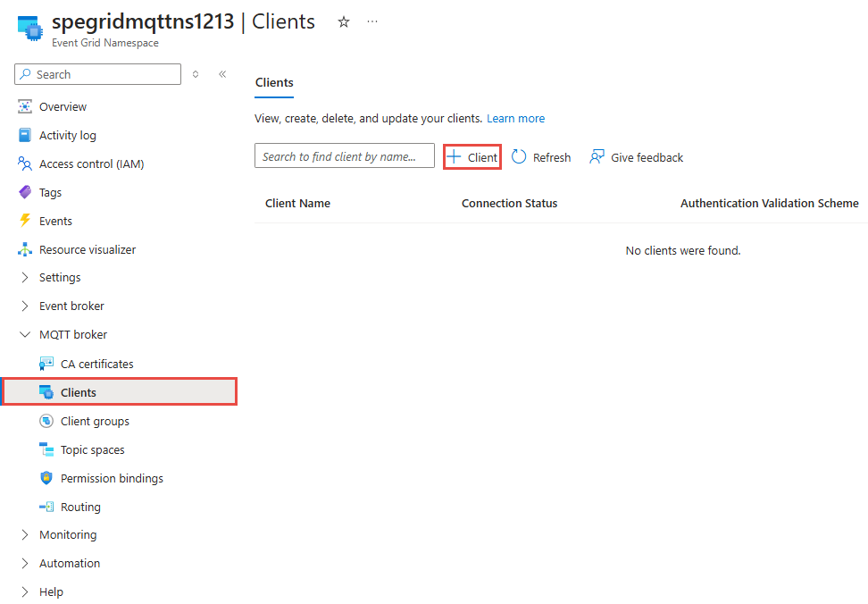Open CA certificates under MQTT broker
The width and height of the screenshot is (868, 604).
point(96,364)
